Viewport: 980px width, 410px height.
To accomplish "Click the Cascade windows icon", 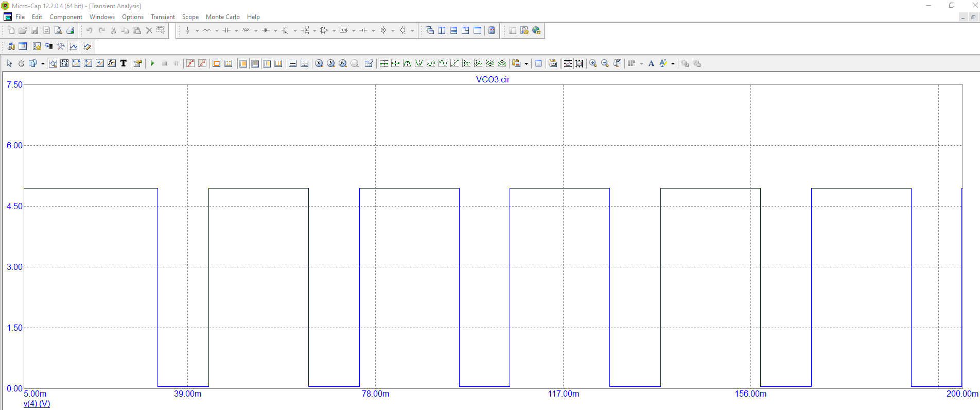I will pos(429,30).
